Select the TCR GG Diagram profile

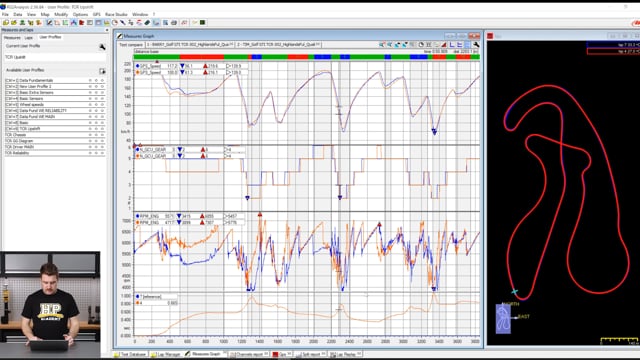[54, 141]
